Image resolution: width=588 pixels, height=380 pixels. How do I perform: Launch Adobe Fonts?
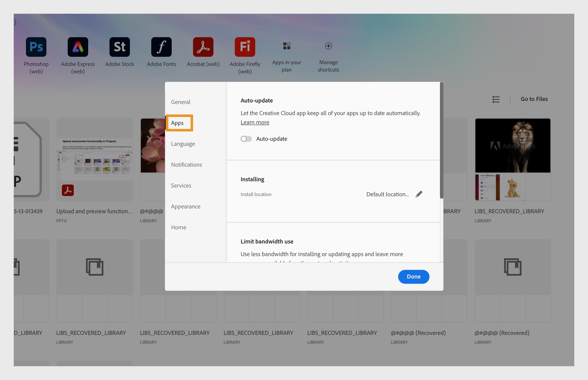(x=161, y=47)
